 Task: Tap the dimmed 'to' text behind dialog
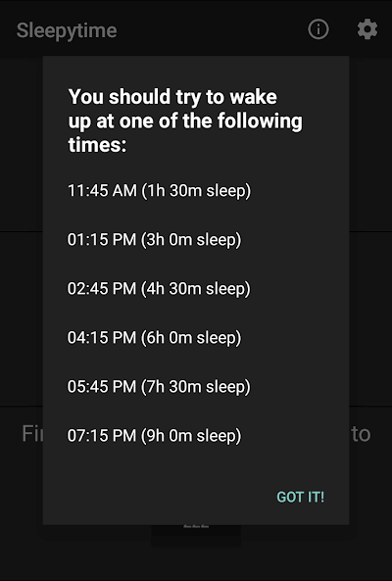[361, 434]
